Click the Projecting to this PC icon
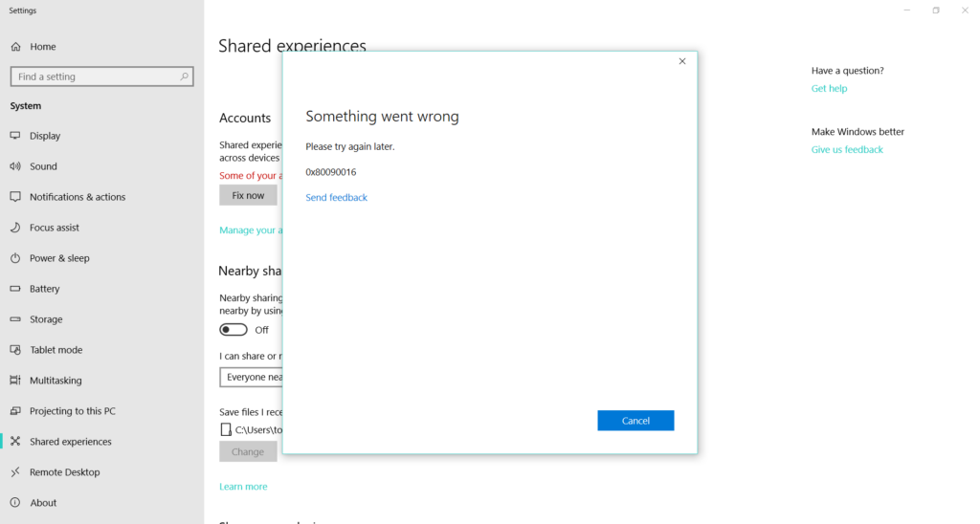The height and width of the screenshot is (524, 980). coord(15,411)
